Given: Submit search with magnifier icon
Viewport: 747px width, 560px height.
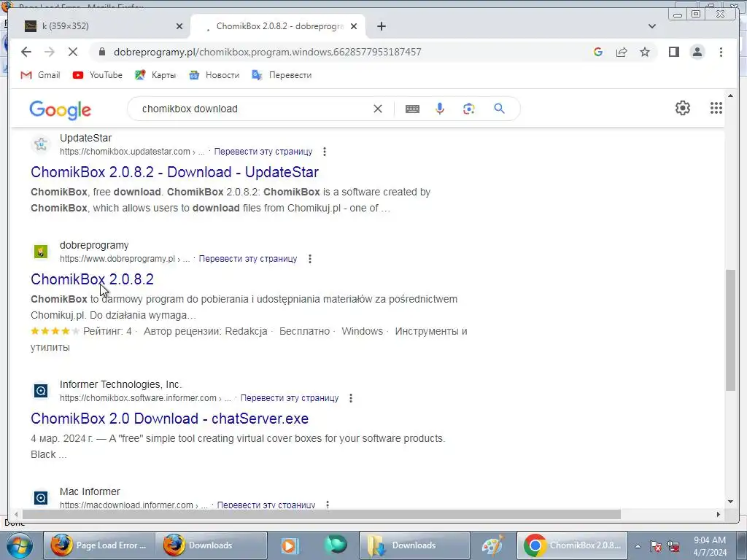Looking at the screenshot, I should [x=499, y=109].
